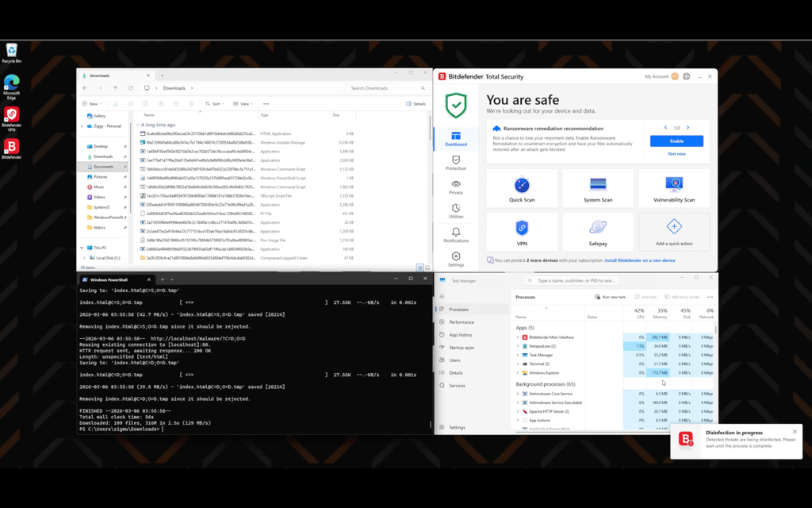Click Install Bitdefender on a new device
This screenshot has height=508, width=812.
point(640,260)
